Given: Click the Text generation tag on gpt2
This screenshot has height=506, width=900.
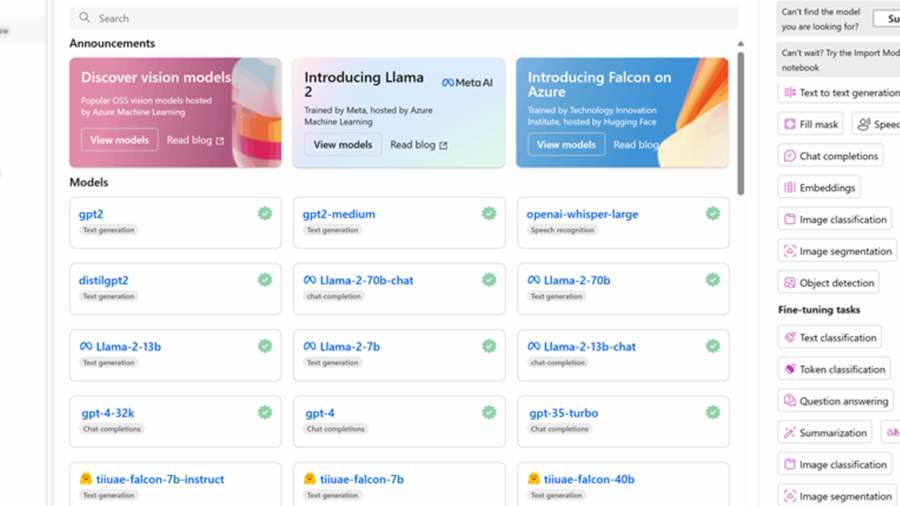Looking at the screenshot, I should click(x=108, y=230).
